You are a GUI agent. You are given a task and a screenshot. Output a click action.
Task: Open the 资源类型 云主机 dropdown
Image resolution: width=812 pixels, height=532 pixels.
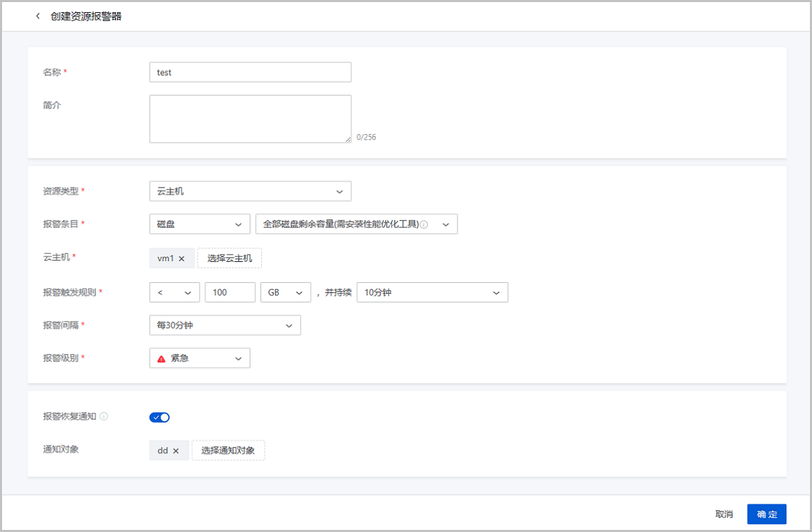tap(250, 192)
